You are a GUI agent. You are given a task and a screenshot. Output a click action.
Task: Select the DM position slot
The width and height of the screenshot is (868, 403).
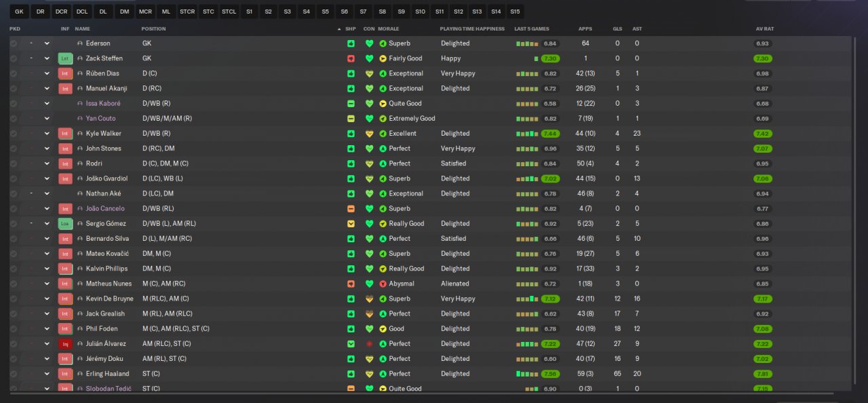124,12
